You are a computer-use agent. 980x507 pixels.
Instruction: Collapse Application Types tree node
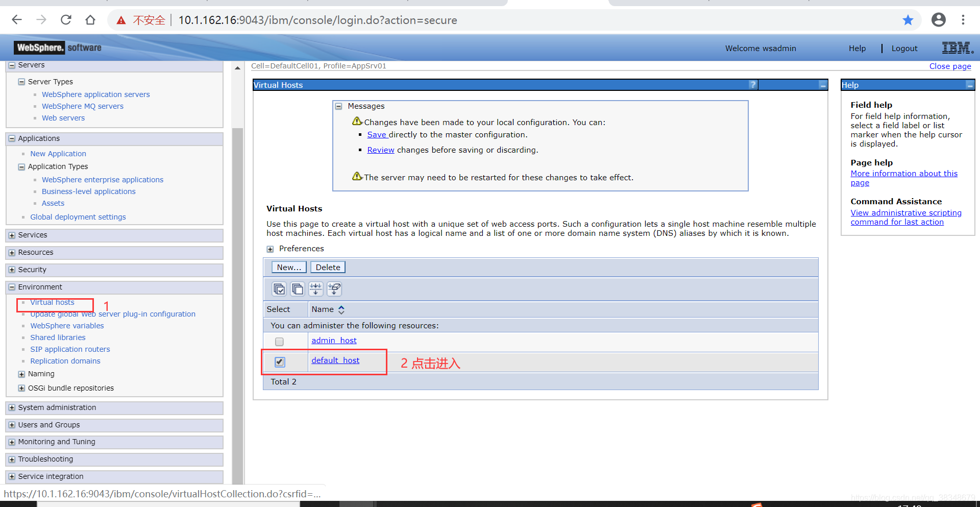[21, 166]
